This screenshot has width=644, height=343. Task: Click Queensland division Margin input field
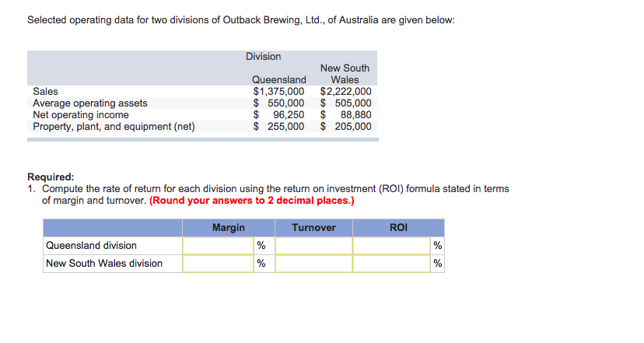click(x=218, y=246)
